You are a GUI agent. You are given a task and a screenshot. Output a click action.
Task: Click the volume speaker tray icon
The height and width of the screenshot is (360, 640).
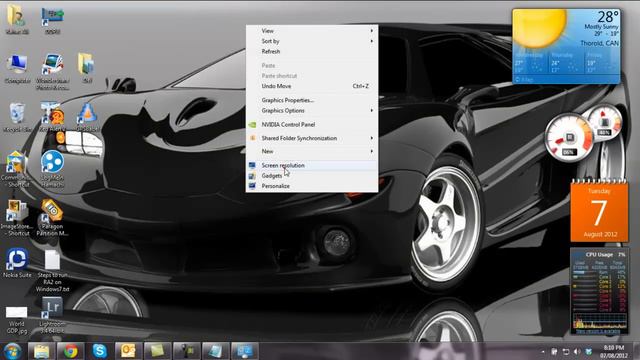pyautogui.click(x=577, y=351)
